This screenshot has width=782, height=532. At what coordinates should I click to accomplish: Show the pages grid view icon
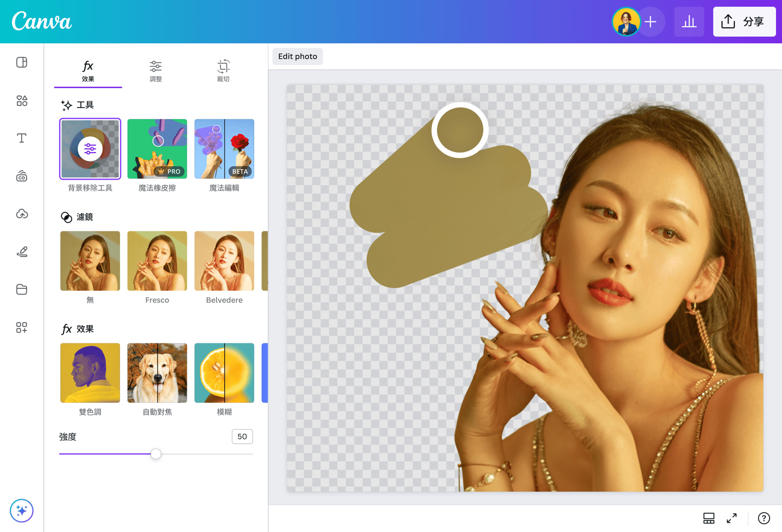coord(709,518)
